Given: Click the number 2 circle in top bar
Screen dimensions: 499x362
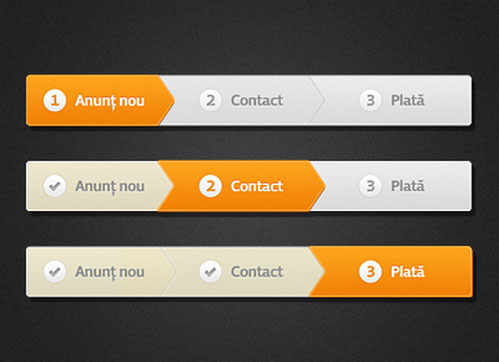Looking at the screenshot, I should (210, 100).
